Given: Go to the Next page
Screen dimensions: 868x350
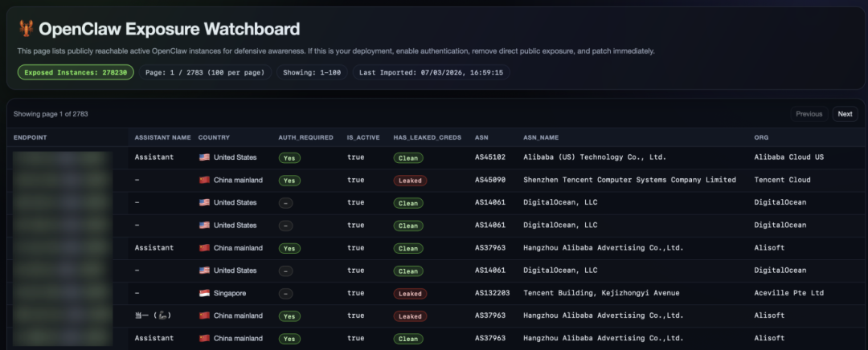Looking at the screenshot, I should (x=845, y=114).
